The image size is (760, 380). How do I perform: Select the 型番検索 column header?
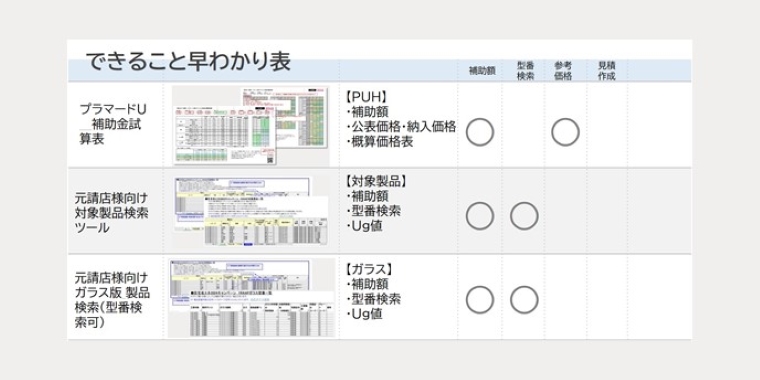(x=525, y=71)
